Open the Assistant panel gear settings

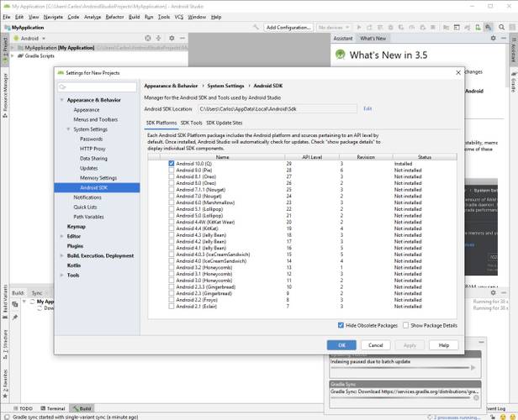coord(494,39)
